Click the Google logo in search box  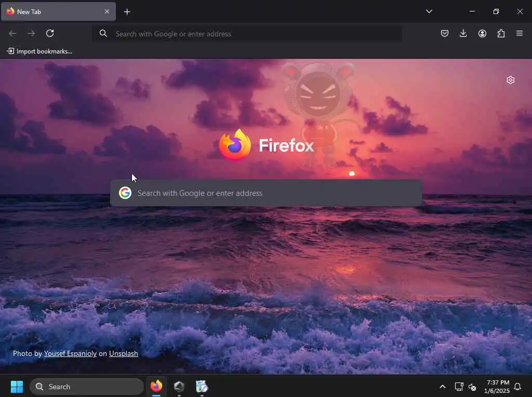125,193
